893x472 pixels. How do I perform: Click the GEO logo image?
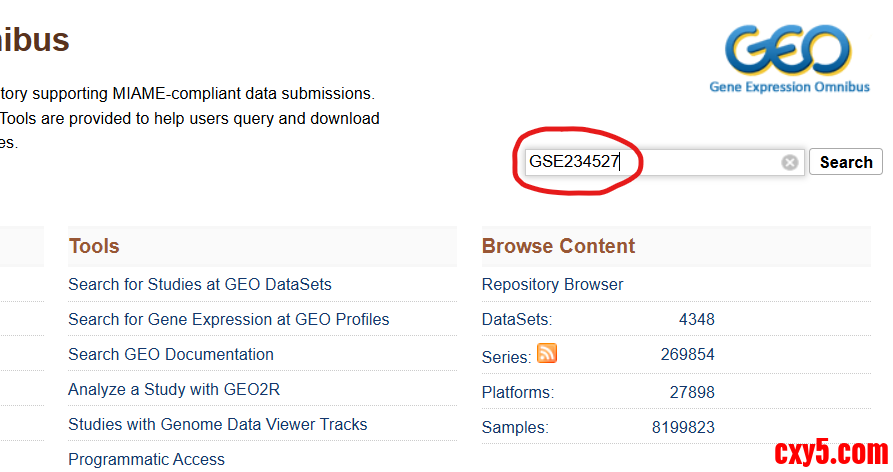[789, 56]
